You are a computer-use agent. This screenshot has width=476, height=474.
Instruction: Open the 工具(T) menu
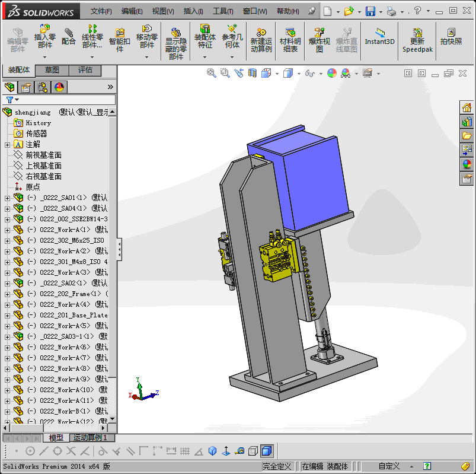[223, 11]
